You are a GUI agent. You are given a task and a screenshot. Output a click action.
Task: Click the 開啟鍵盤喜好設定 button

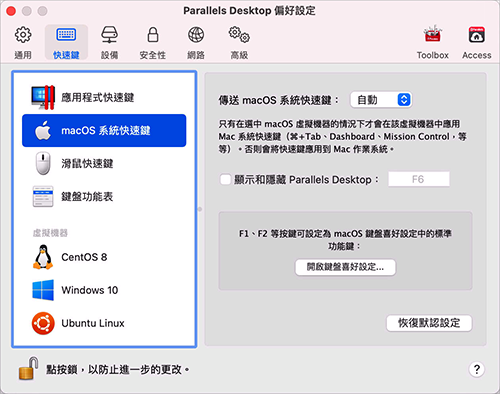pyautogui.click(x=345, y=267)
